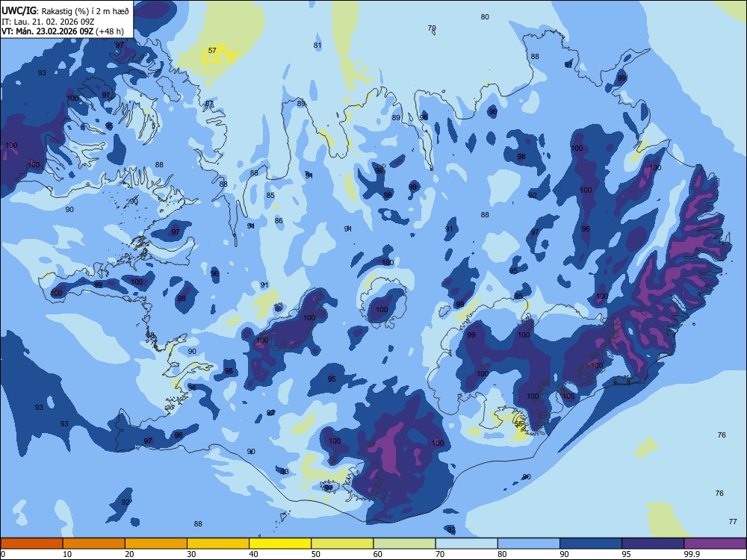
Task: Click the humidity value '86' on the map
Action: 279,220
